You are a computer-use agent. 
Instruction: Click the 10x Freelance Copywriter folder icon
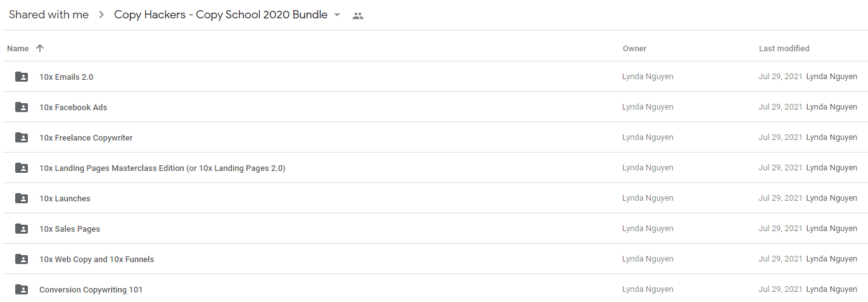22,137
